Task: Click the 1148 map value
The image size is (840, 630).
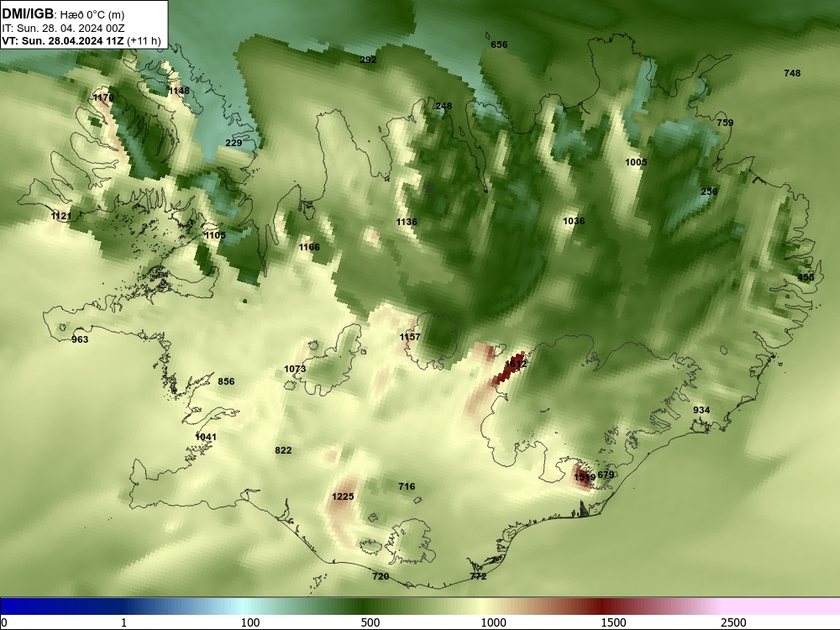Action: click(179, 91)
